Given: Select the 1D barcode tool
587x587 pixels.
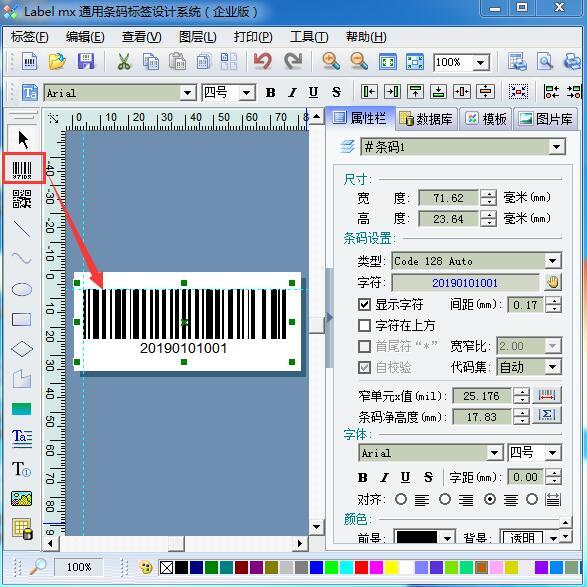Looking at the screenshot, I should coord(22,170).
